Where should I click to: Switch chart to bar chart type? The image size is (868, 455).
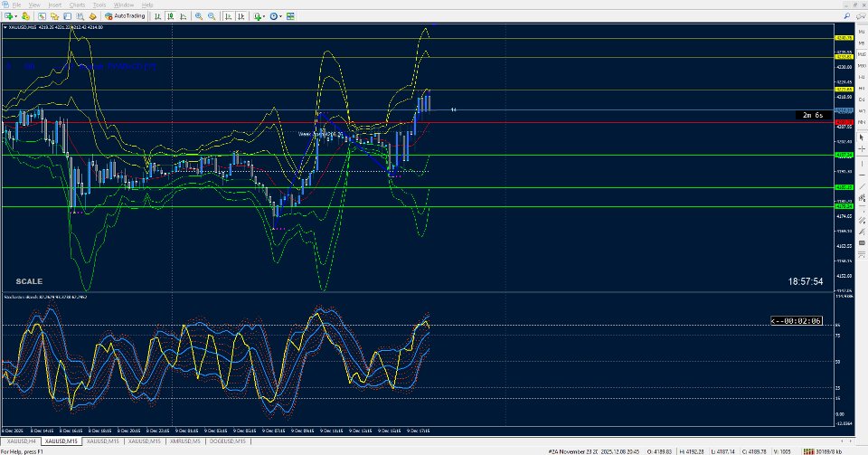[157, 16]
